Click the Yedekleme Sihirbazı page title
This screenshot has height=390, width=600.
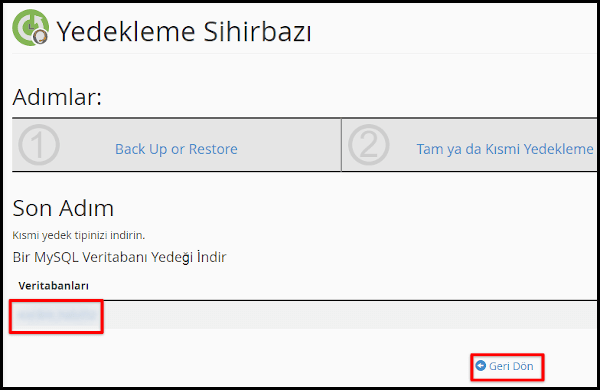(x=184, y=31)
